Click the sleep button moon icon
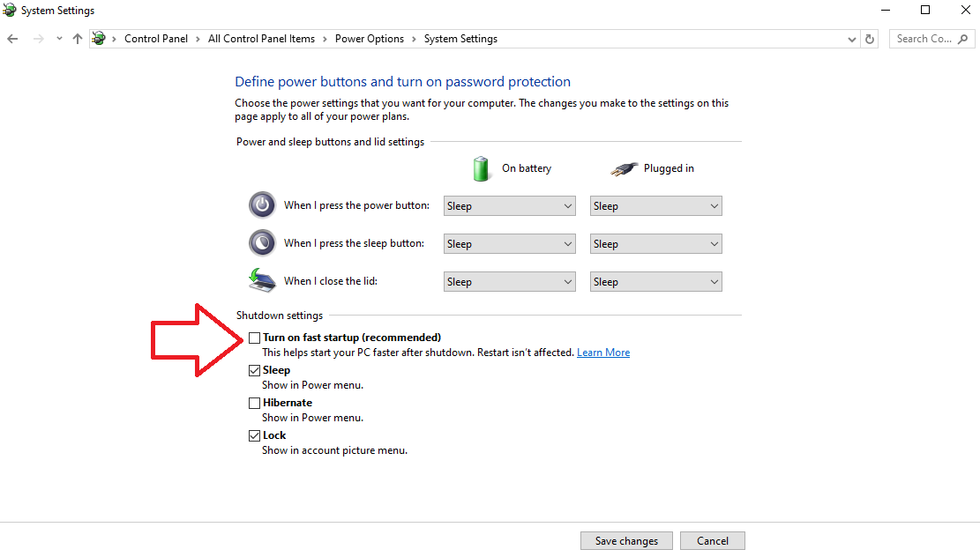The image size is (980, 557). tap(262, 243)
